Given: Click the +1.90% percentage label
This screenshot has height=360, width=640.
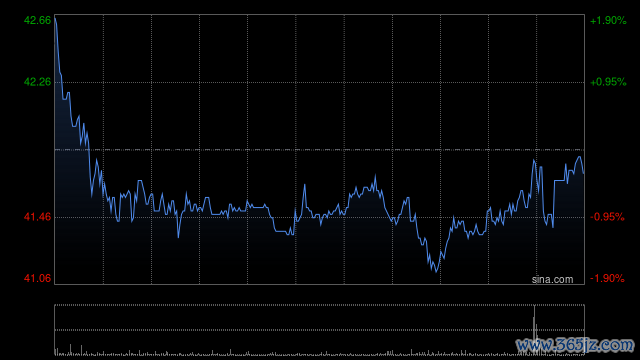Looking at the screenshot, I should click(x=608, y=20).
